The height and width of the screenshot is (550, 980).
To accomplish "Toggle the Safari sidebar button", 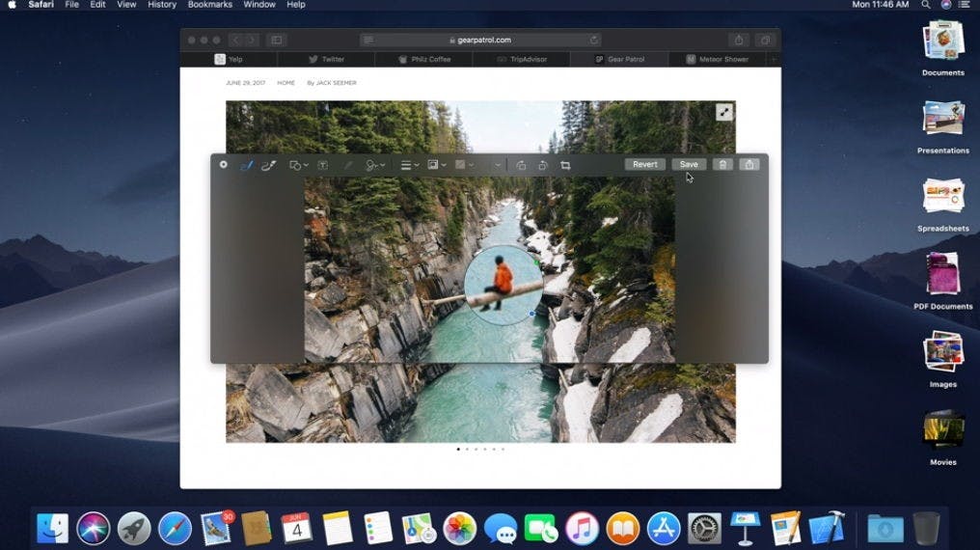I will tap(276, 40).
